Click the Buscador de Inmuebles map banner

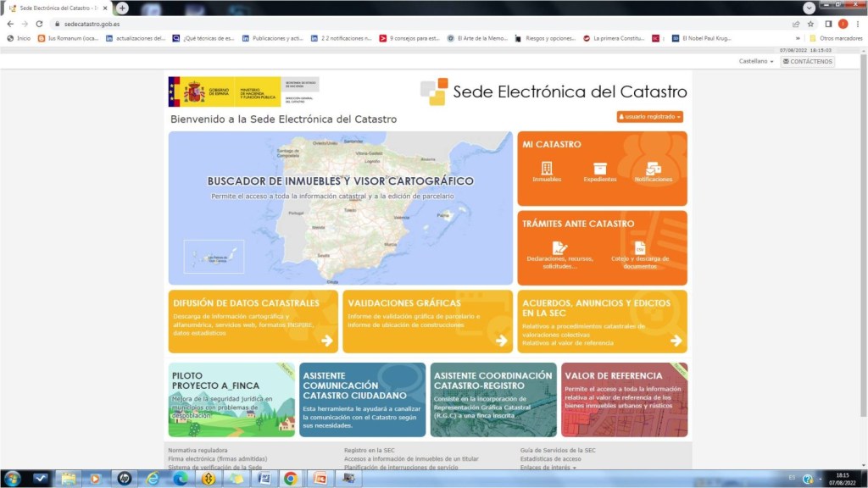tap(340, 208)
